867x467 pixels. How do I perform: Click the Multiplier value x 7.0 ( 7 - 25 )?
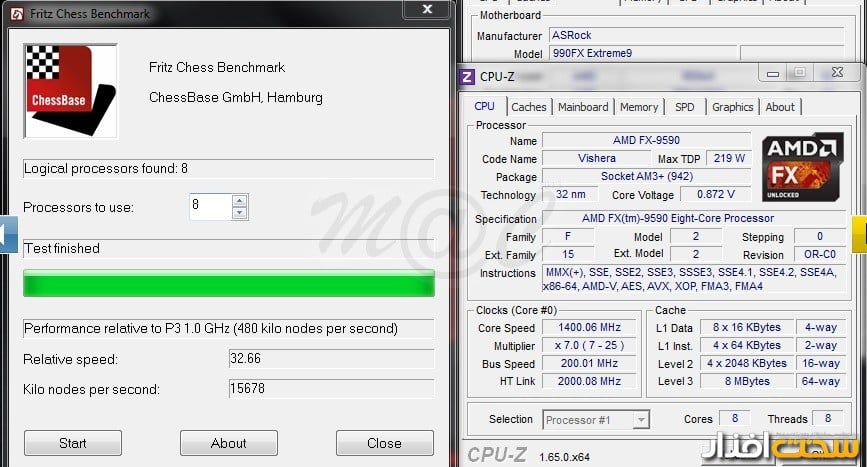(589, 345)
